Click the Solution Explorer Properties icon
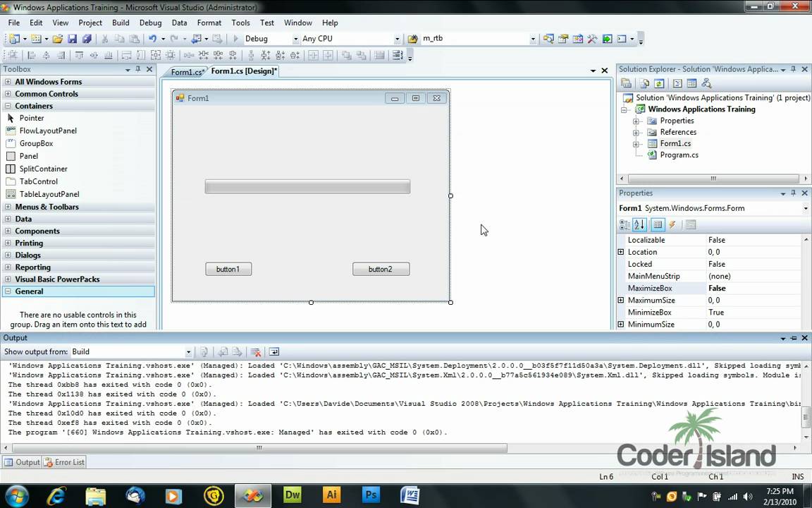This screenshot has width=812, height=508. [626, 83]
